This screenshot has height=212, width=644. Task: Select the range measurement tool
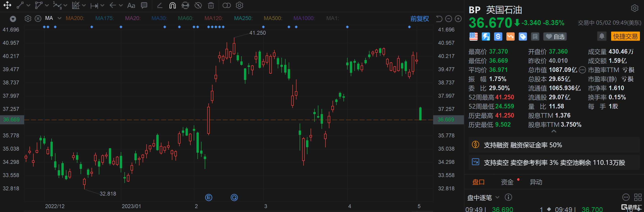point(94,5)
